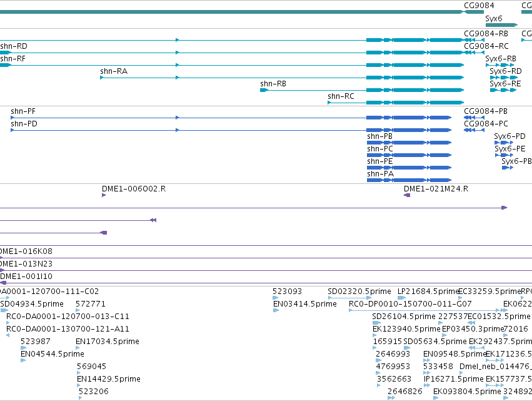Select the Syx6 gene bar
The width and height of the screenshot is (532, 401).
501,25
